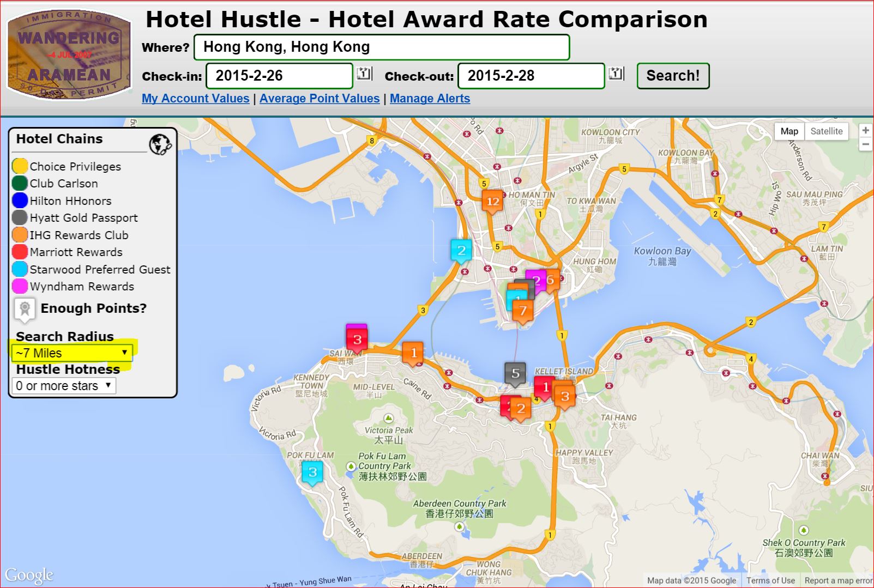Click the orange 12 hotel marker
The image size is (874, 588).
tap(492, 202)
